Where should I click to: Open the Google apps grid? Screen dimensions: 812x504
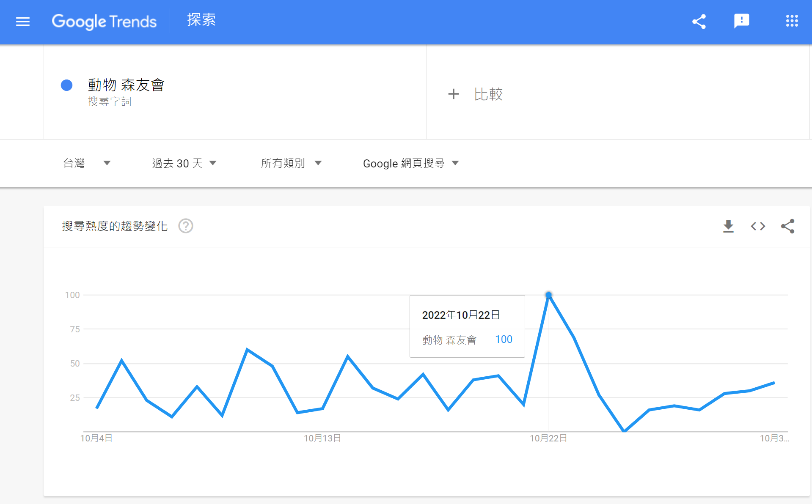click(792, 21)
